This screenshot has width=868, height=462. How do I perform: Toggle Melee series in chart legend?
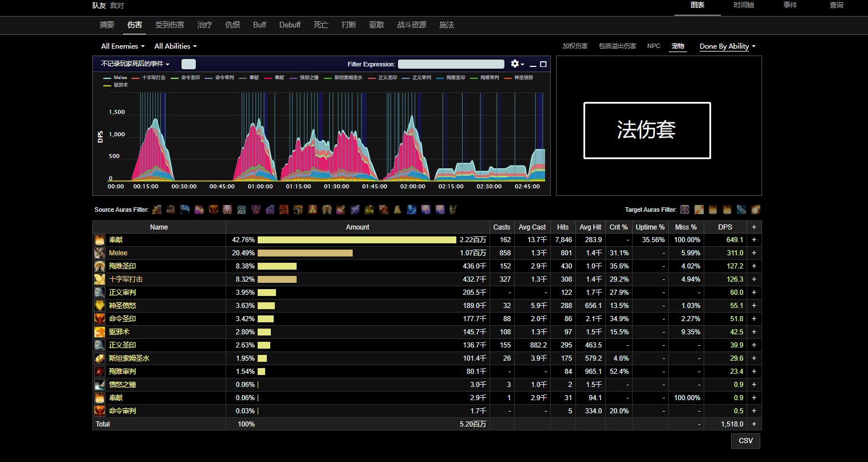coord(115,77)
